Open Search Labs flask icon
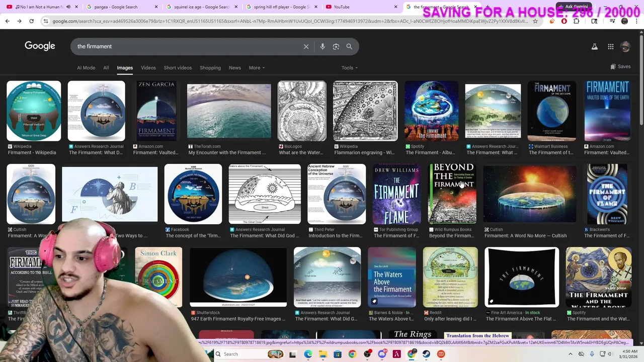Viewport: 644px width, 362px height. [594, 46]
